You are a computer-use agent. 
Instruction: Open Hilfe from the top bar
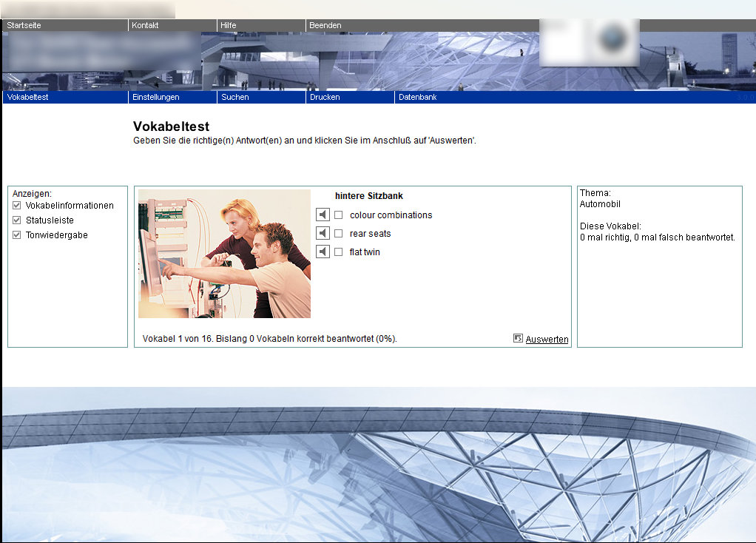click(x=228, y=25)
